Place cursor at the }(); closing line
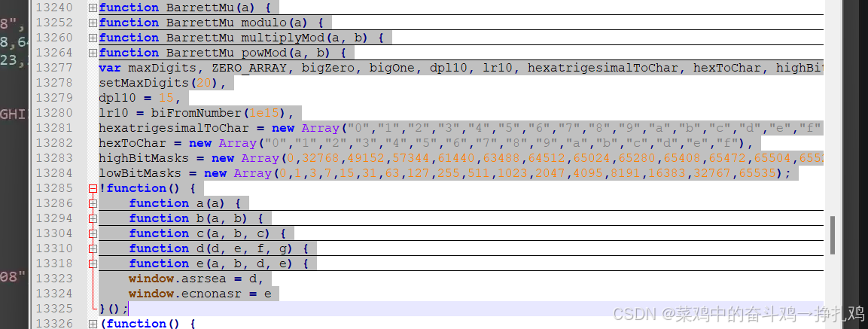Screen dimensions: 868x329 click(x=114, y=309)
